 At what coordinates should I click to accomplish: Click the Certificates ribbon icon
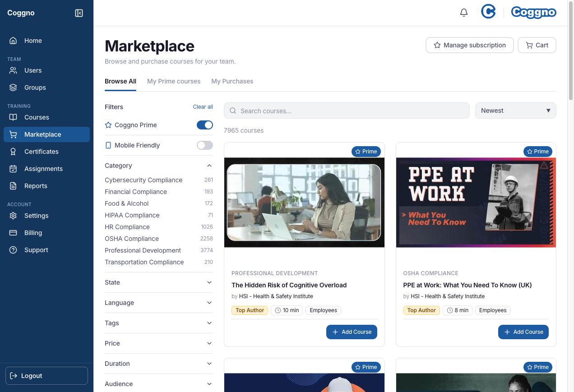pos(13,152)
